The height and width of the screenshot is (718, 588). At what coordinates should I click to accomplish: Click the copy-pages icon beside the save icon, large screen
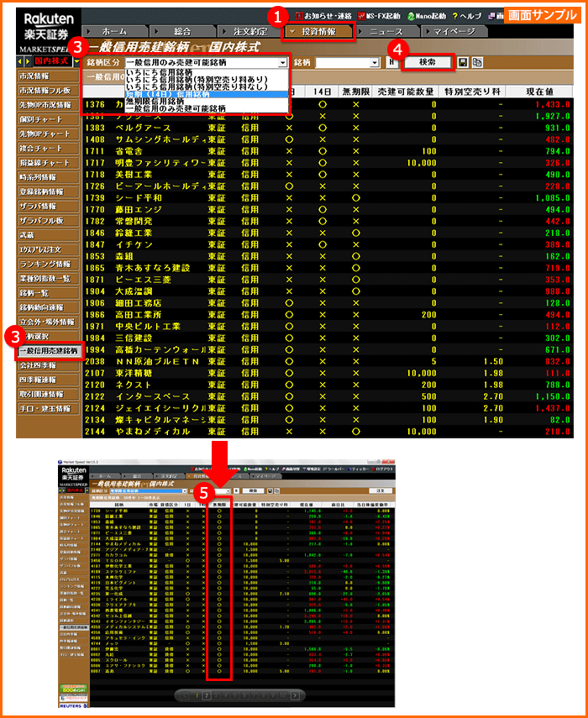pos(477,63)
